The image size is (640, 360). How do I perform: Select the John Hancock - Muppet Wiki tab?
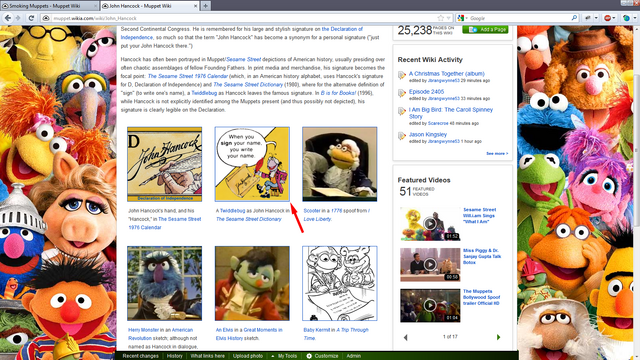coord(149,6)
